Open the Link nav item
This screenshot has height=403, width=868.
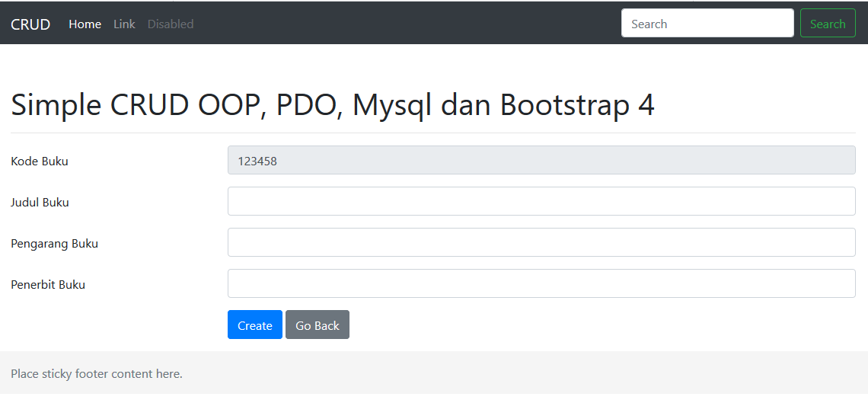124,24
